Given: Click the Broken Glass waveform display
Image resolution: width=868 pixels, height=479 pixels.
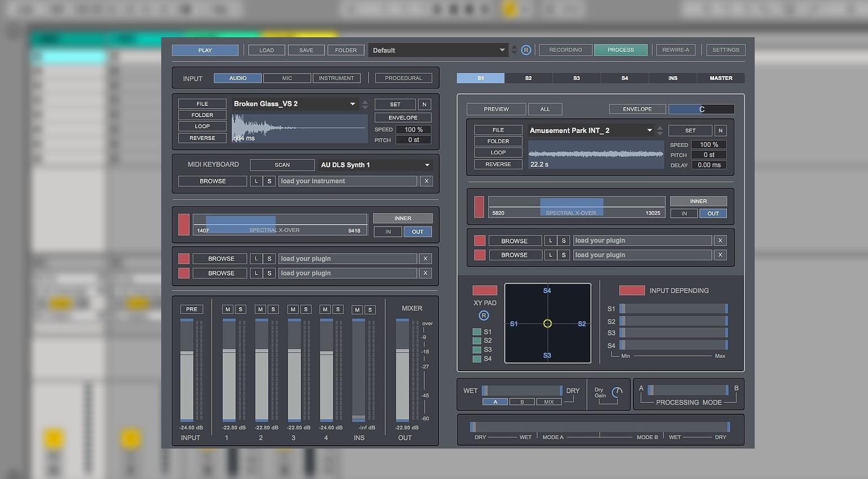Looking at the screenshot, I should pos(299,128).
